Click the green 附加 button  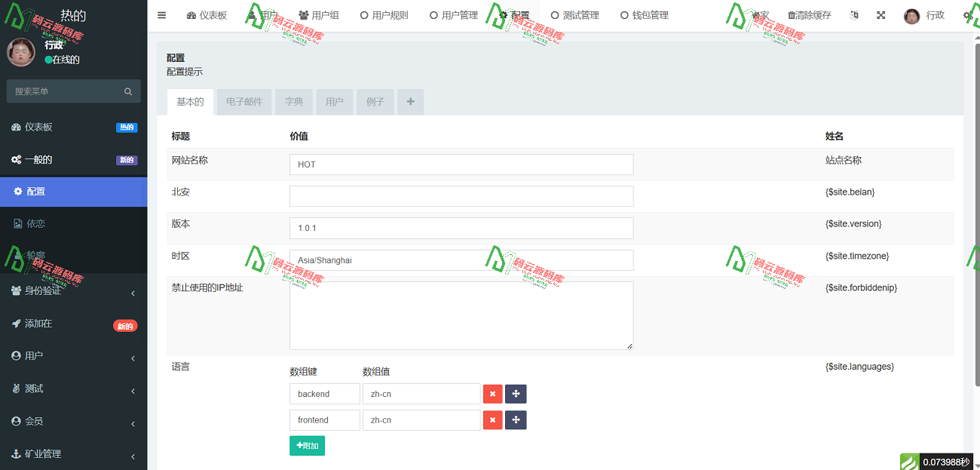(307, 446)
